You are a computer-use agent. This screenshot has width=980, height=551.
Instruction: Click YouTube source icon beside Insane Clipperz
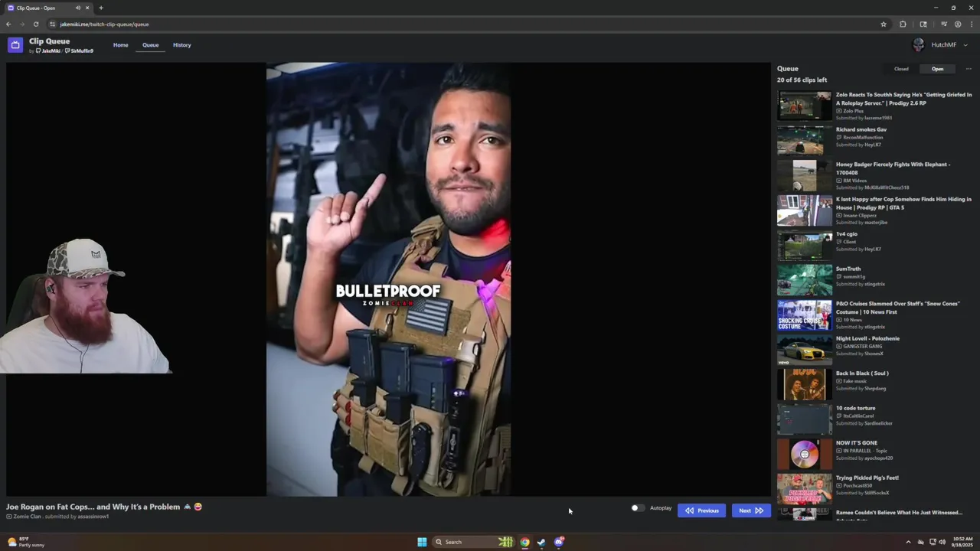pos(839,216)
